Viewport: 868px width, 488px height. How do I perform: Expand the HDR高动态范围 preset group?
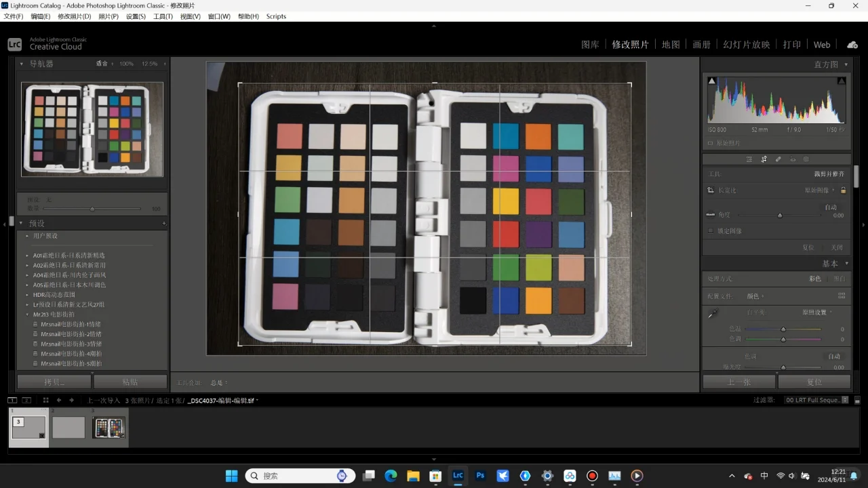coord(27,295)
